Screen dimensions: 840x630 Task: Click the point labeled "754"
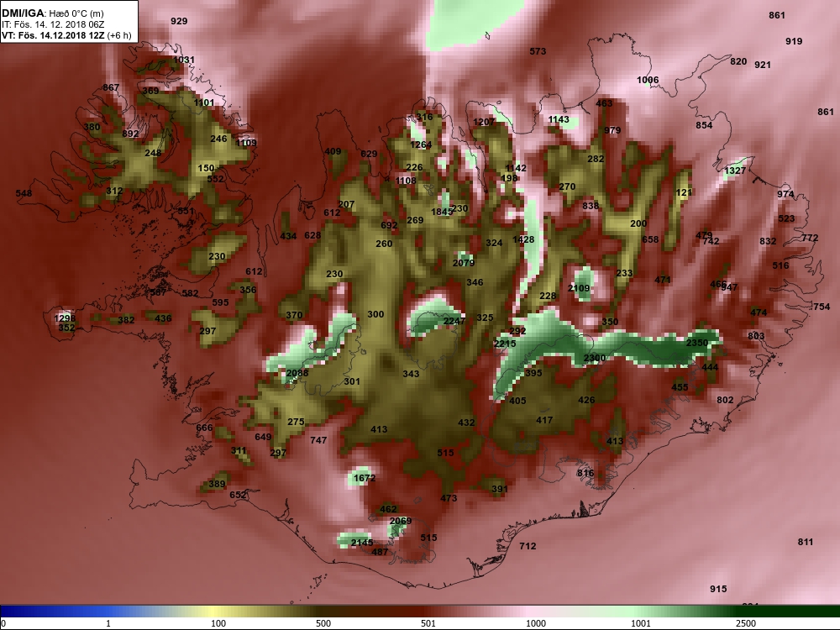pos(822,307)
